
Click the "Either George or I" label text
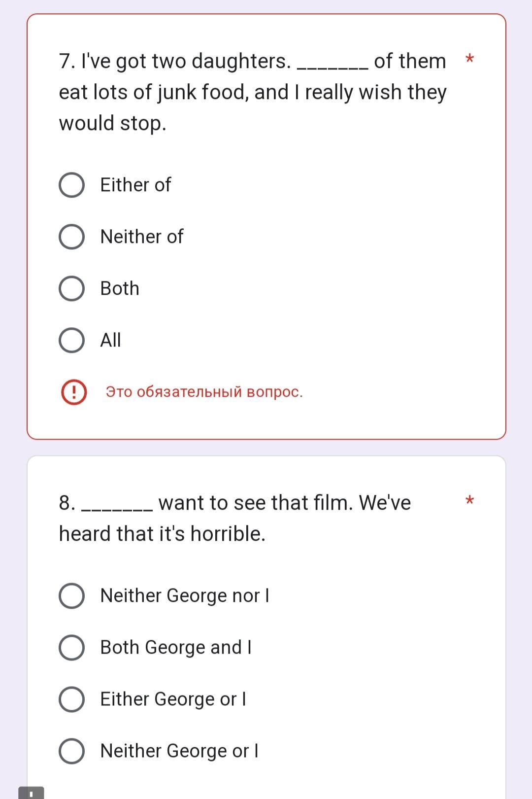(x=173, y=699)
